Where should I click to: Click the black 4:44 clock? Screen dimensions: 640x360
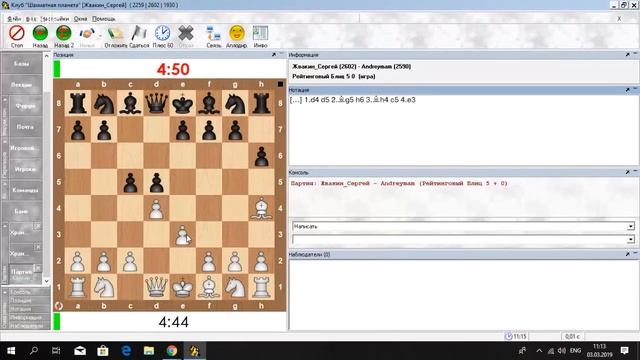click(173, 322)
